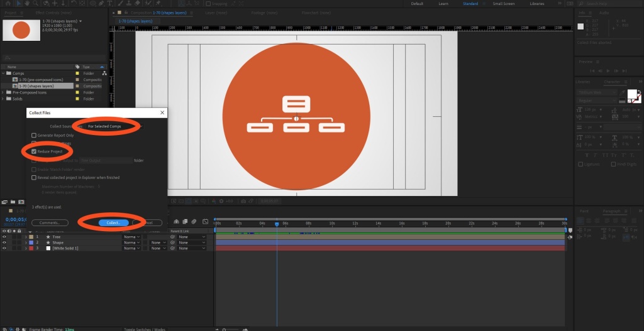Open the Effect Controls tab
Image resolution: width=644 pixels, height=331 pixels.
(x=53, y=13)
